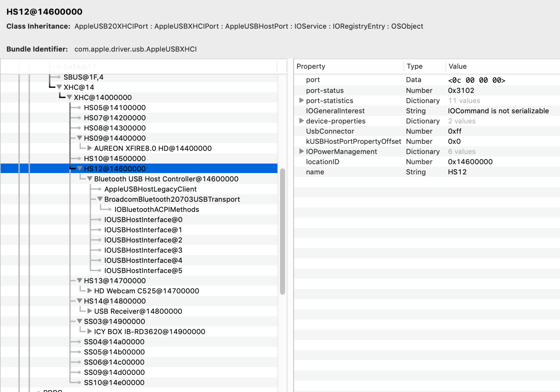This screenshot has width=560, height=392.
Task: Collapse the Bluetooth USB Host Controller node
Action: pos(90,179)
